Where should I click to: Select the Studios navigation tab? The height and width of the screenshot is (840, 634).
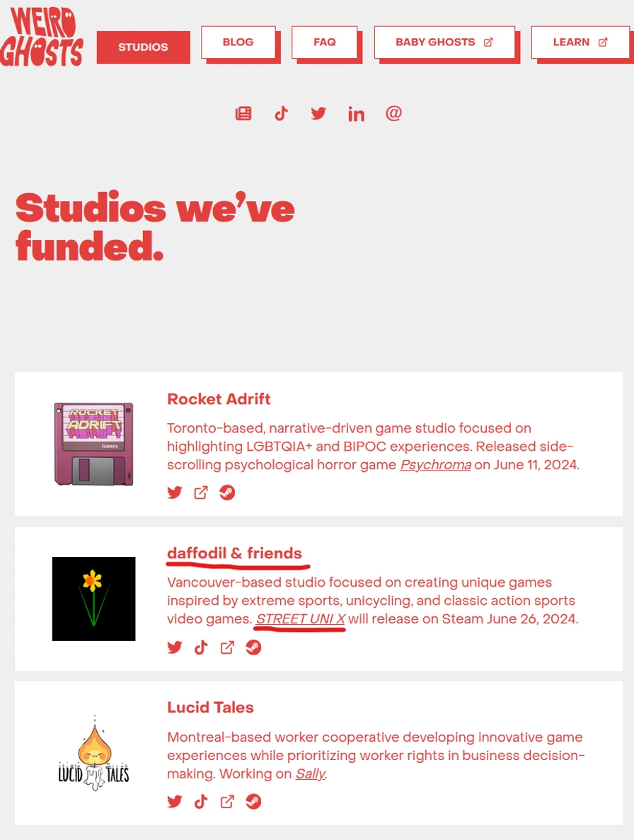pos(143,47)
